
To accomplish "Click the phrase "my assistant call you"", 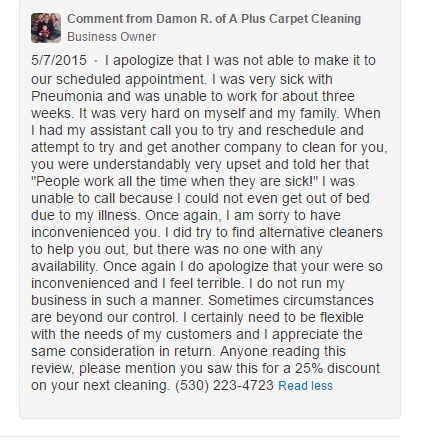I will pos(133,130).
